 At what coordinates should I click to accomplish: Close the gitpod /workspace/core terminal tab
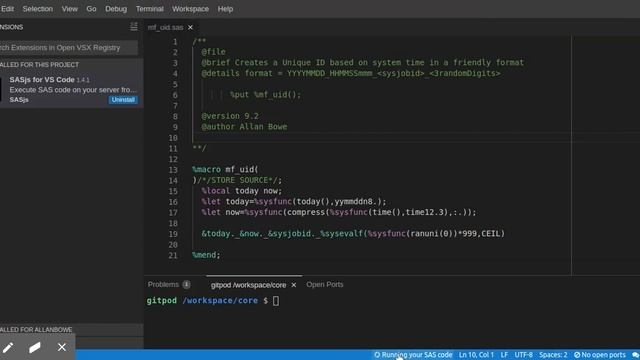point(293,285)
